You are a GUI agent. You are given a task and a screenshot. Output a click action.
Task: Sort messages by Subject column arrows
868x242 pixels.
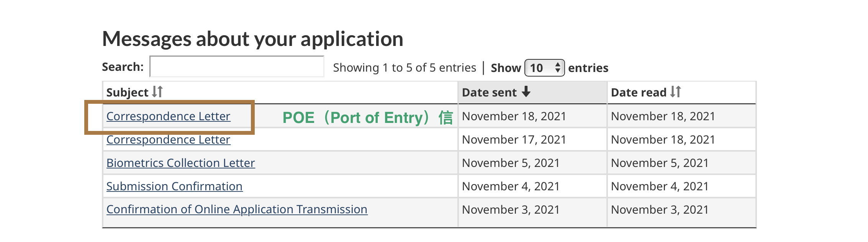click(157, 92)
